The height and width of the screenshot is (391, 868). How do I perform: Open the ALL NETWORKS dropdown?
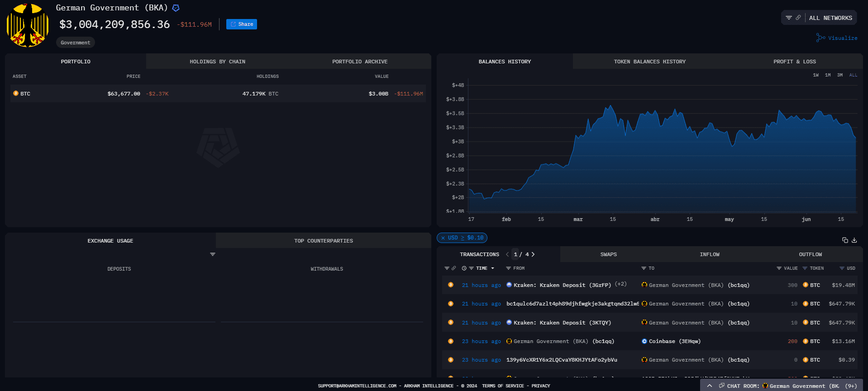tap(830, 18)
